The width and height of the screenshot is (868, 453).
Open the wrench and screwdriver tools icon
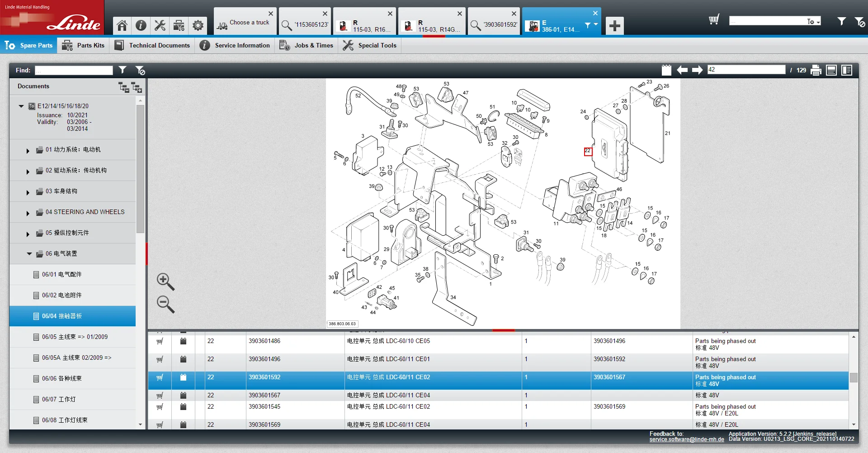click(160, 25)
